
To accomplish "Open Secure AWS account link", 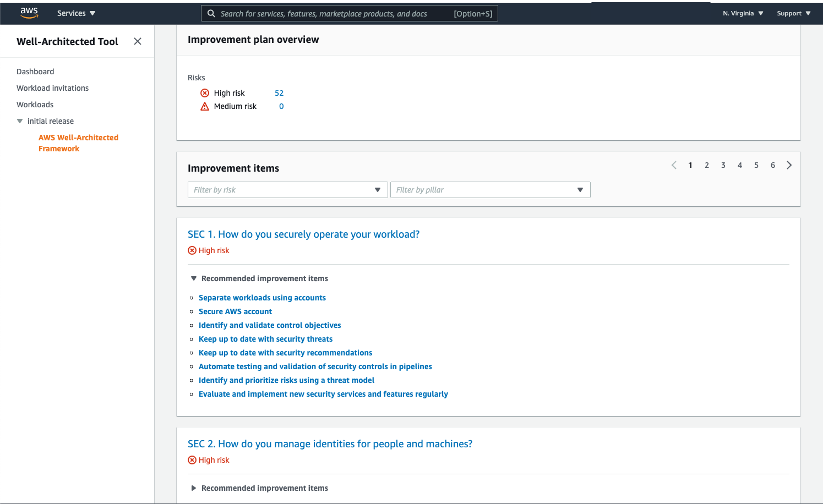I will click(x=235, y=311).
